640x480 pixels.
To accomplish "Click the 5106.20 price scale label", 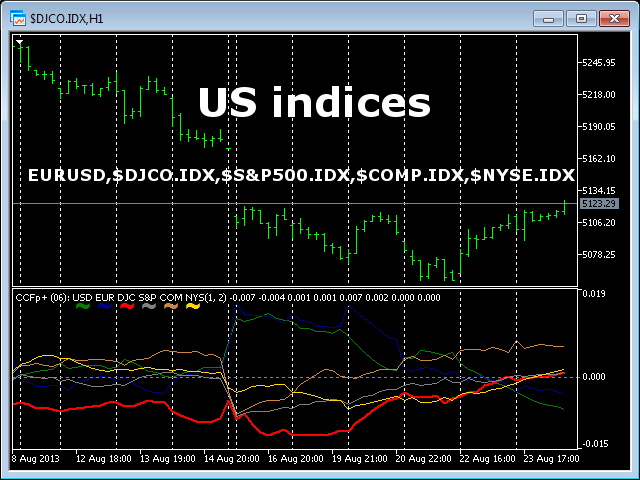I will (598, 223).
